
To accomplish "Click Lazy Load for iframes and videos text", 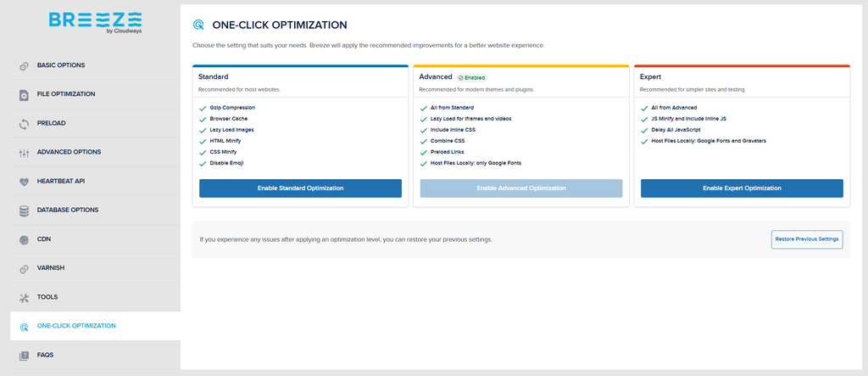I will click(x=471, y=119).
